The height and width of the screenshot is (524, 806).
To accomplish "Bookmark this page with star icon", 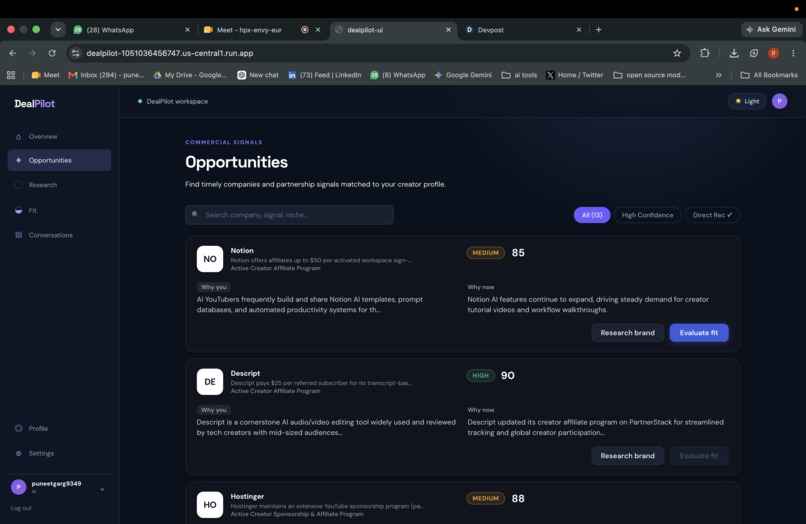I will point(677,53).
